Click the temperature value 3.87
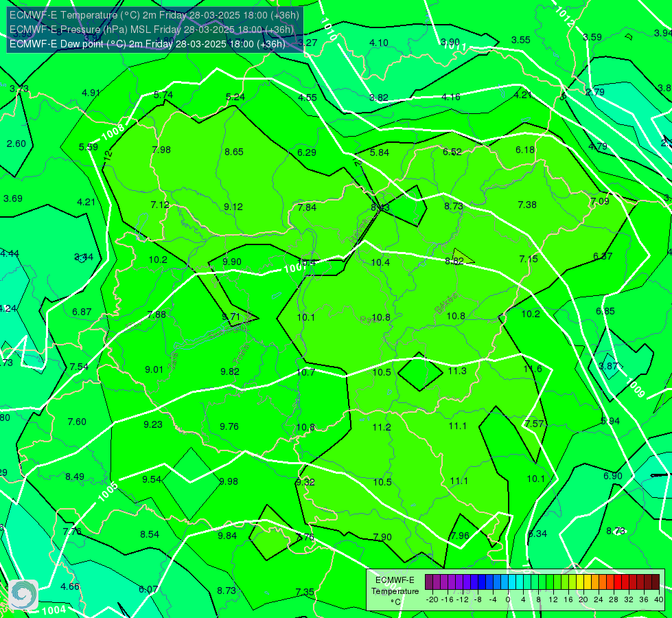This screenshot has height=618, width=672. [609, 366]
